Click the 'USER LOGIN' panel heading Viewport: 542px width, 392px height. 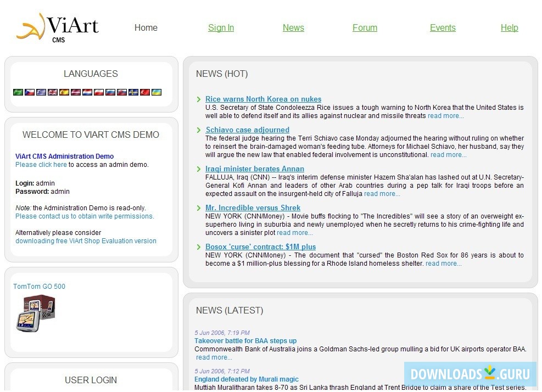[91, 380]
